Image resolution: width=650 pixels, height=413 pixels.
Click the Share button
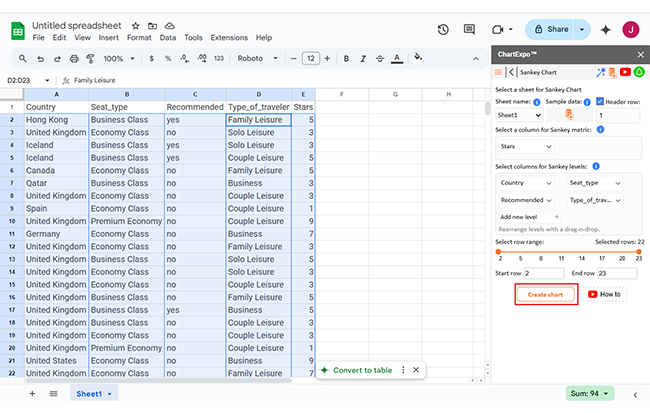[x=550, y=29]
